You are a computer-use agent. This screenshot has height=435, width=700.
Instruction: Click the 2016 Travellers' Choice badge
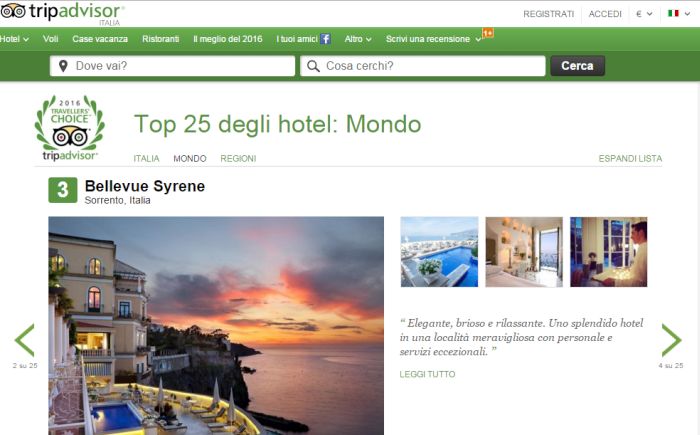tap(70, 128)
